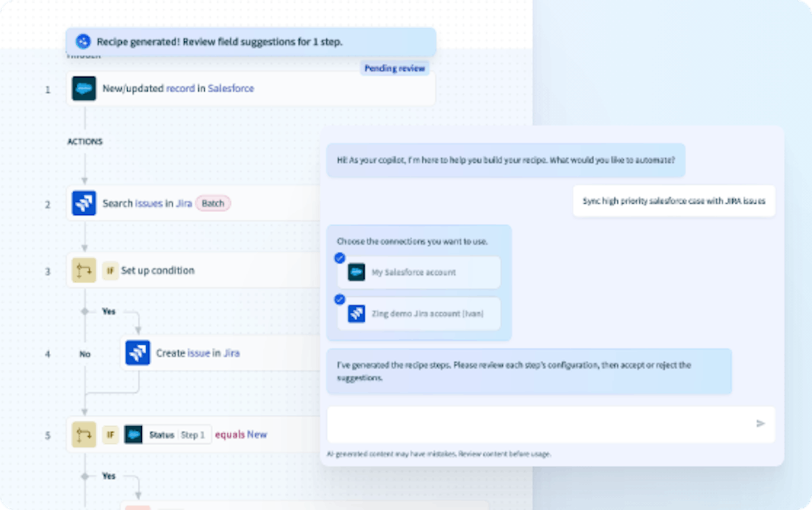The width and height of the screenshot is (812, 510).
Task: Click the Sync high priority salesforce case message
Action: 674,201
